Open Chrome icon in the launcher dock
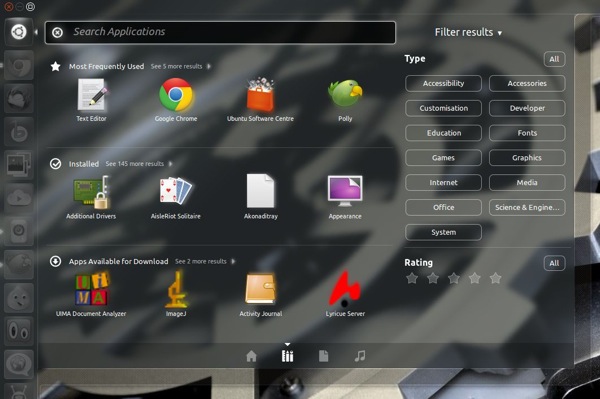Viewport: 600px width, 399px height. (x=19, y=66)
